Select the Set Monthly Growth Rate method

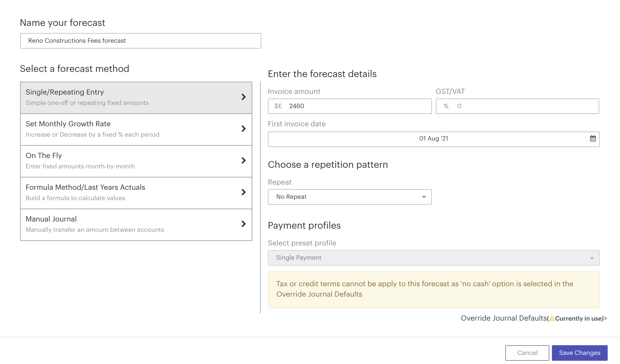(x=136, y=130)
